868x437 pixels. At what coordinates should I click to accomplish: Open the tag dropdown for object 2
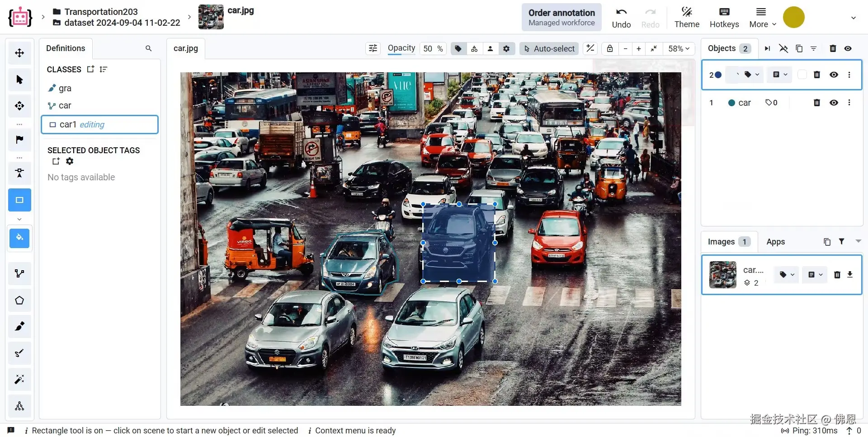point(751,75)
